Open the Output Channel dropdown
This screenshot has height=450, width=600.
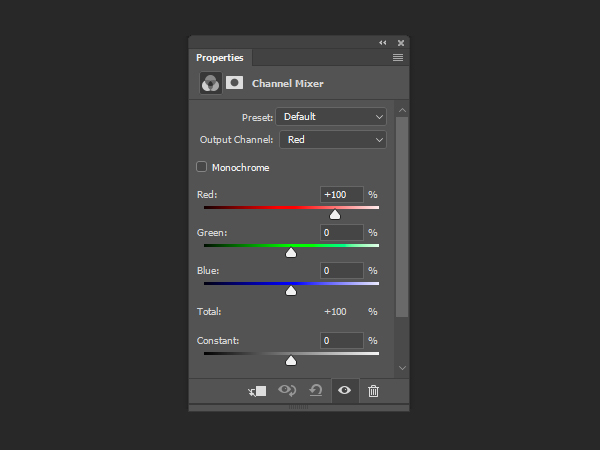[x=333, y=140]
